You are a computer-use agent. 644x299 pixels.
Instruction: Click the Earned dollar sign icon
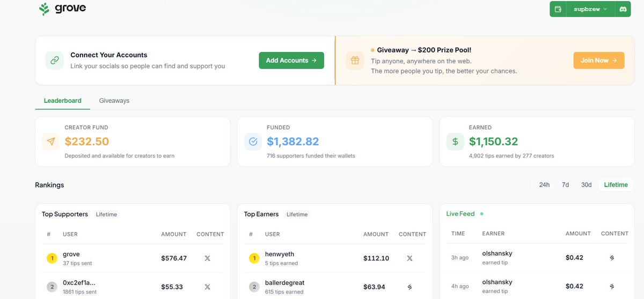click(455, 141)
